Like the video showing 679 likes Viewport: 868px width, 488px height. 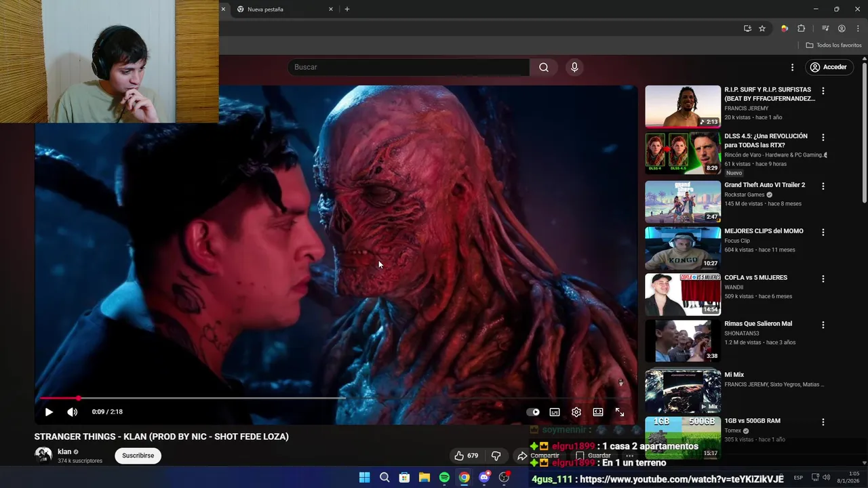click(467, 456)
